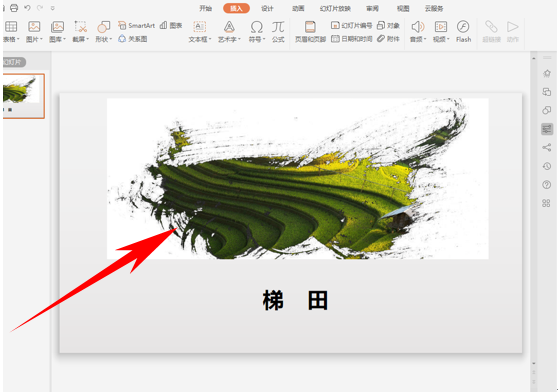
Task: Insert a 图表 (Chart)
Action: 171,25
